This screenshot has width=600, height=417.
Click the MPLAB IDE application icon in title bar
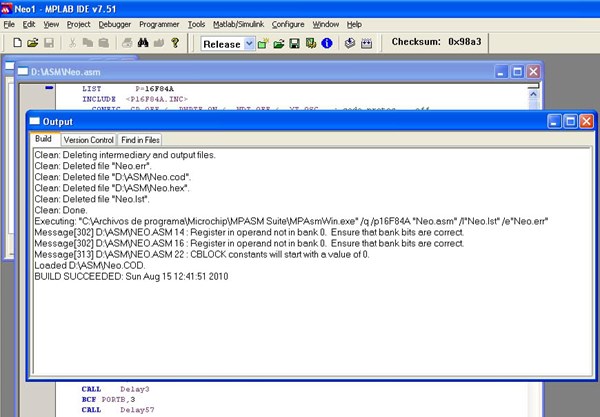6,8
